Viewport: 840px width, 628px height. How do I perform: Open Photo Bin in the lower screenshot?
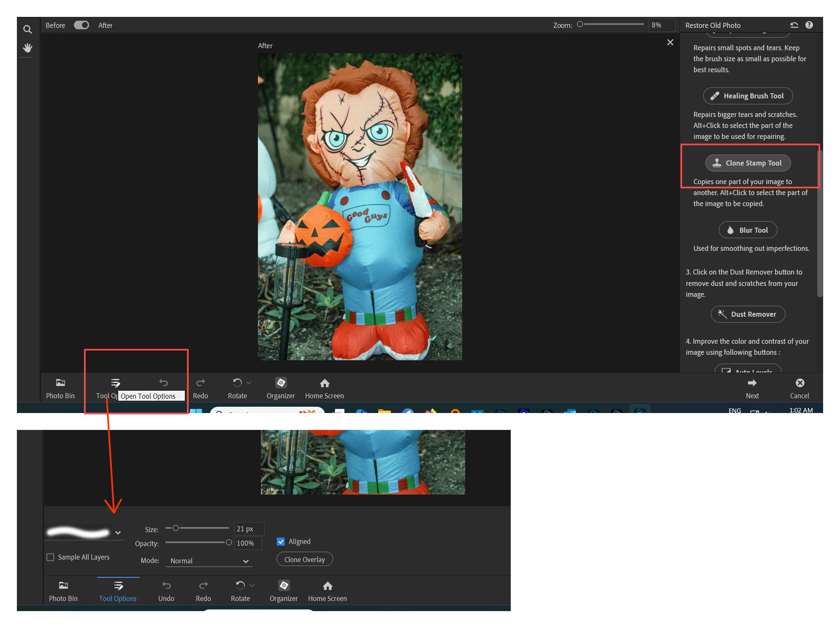(63, 591)
